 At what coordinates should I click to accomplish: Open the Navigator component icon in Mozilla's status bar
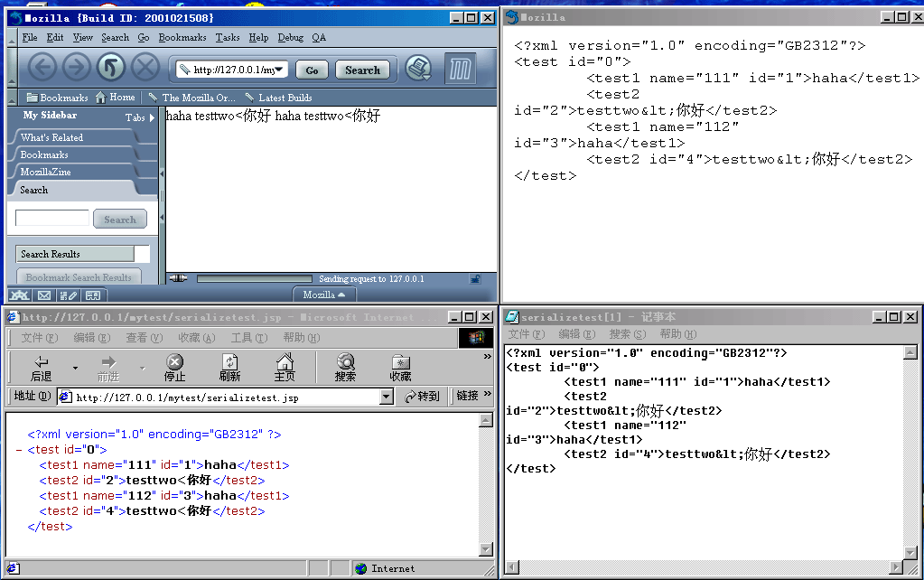(19, 295)
